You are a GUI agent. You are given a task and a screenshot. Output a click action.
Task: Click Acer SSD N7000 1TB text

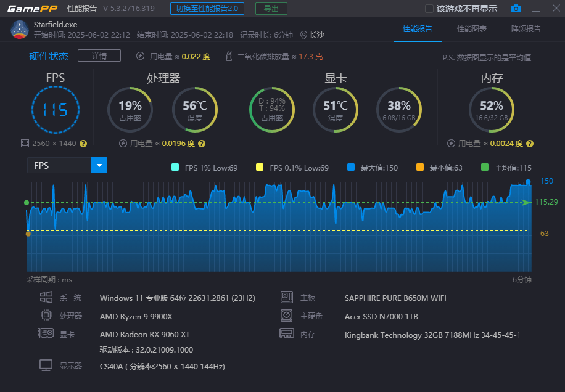[x=381, y=316]
